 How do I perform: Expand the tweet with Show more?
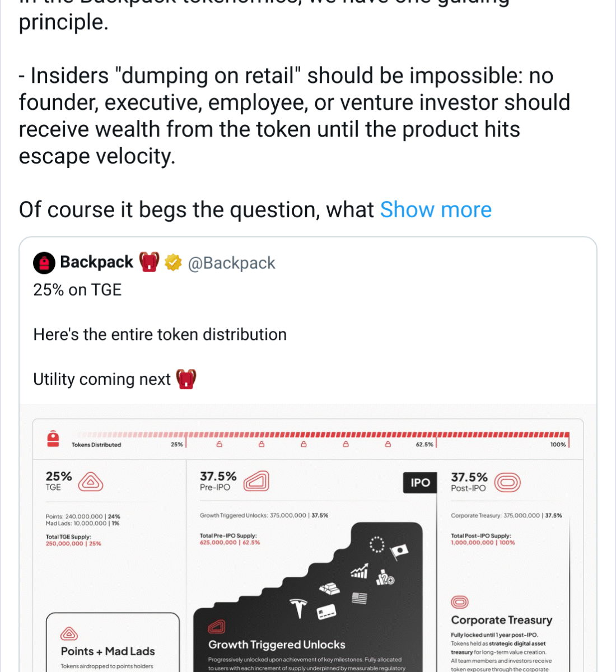(436, 210)
